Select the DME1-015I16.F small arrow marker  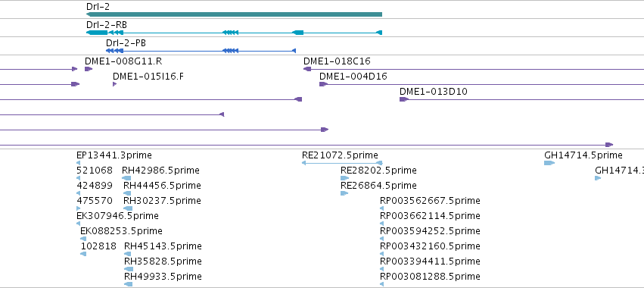114,84
